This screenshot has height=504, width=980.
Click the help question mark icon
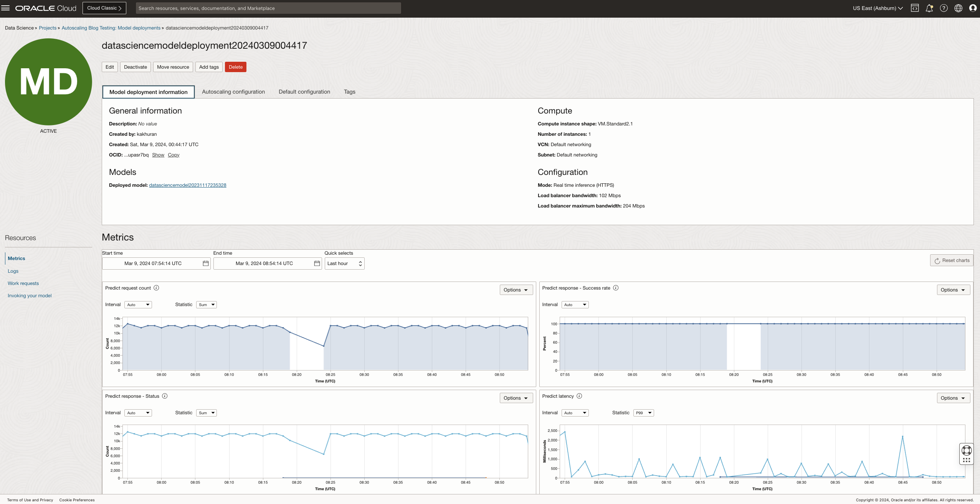tap(944, 8)
